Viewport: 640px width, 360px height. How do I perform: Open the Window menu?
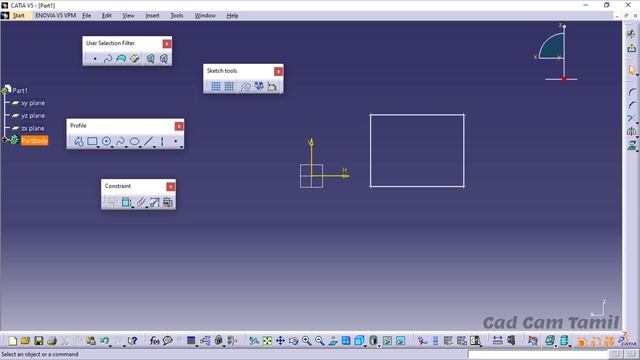205,16
